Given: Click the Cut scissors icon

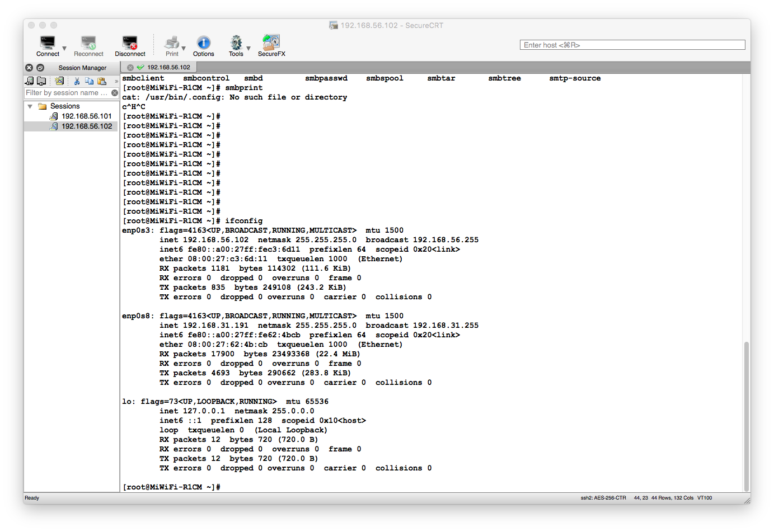Looking at the screenshot, I should click(77, 81).
